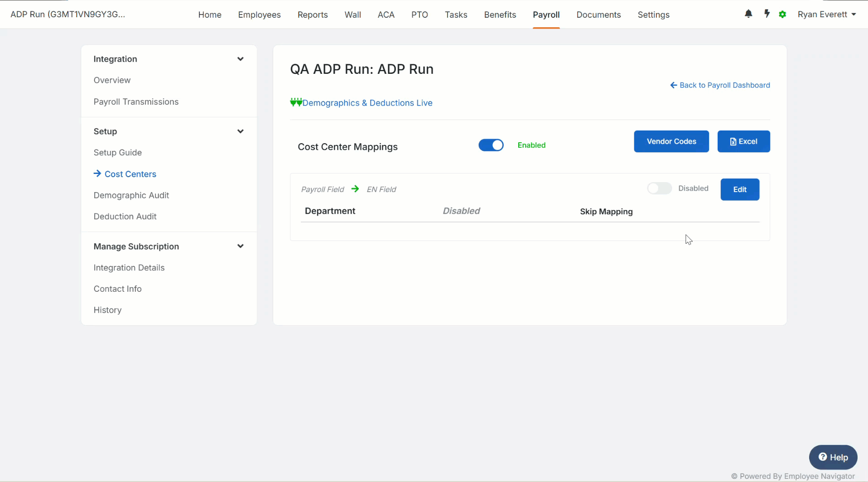Open Payroll Transmissions in the sidebar
This screenshot has width=868, height=482.
(x=136, y=102)
